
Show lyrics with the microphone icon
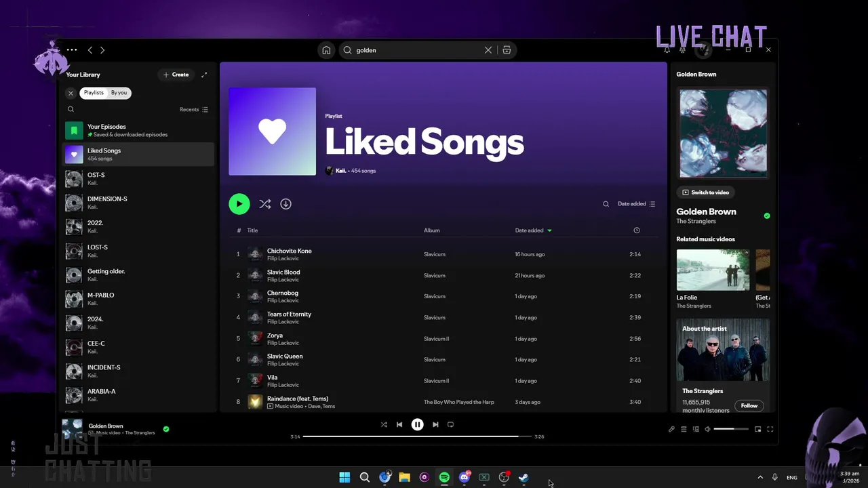tap(671, 429)
